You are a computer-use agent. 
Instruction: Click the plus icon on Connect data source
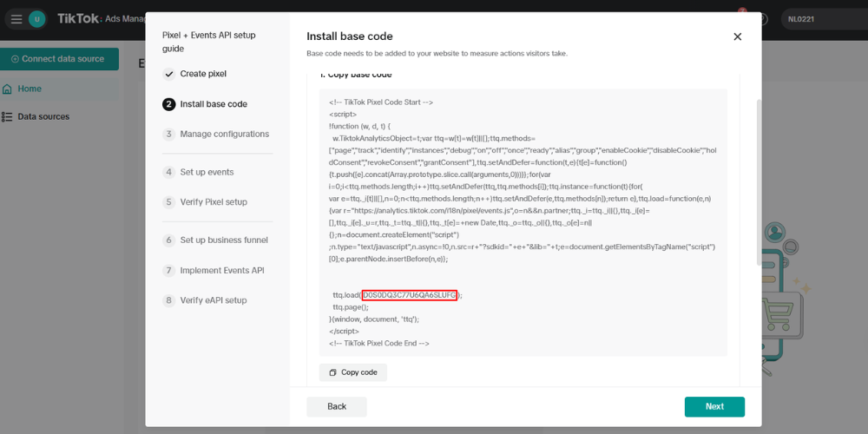15,59
